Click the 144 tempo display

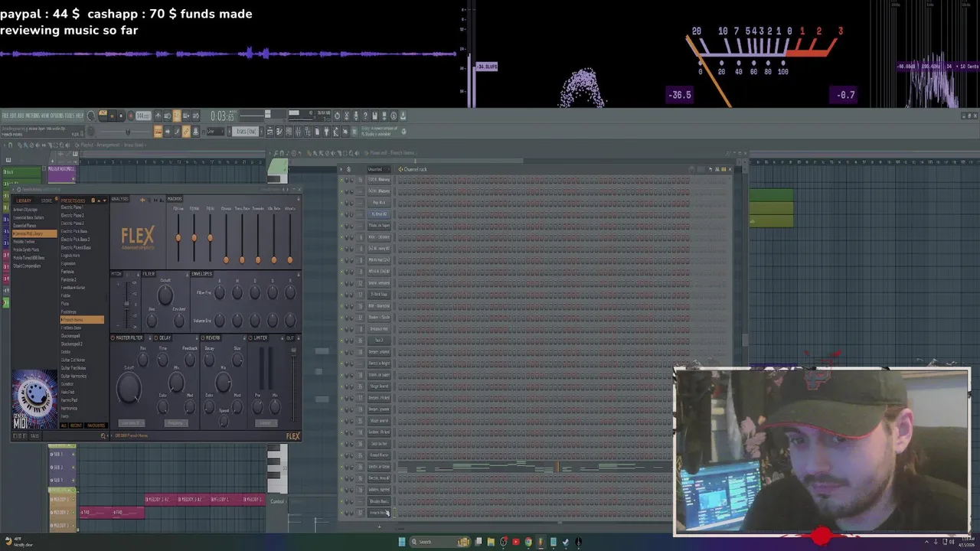pos(143,116)
